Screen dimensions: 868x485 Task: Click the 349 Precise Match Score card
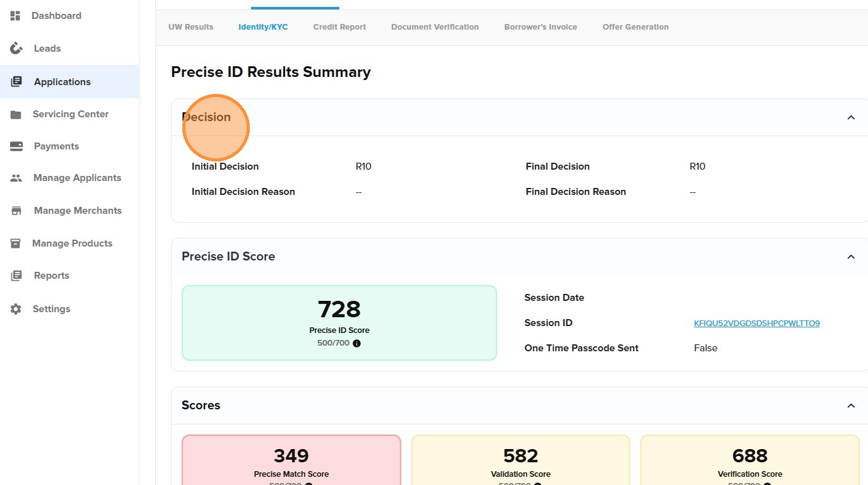tap(291, 460)
